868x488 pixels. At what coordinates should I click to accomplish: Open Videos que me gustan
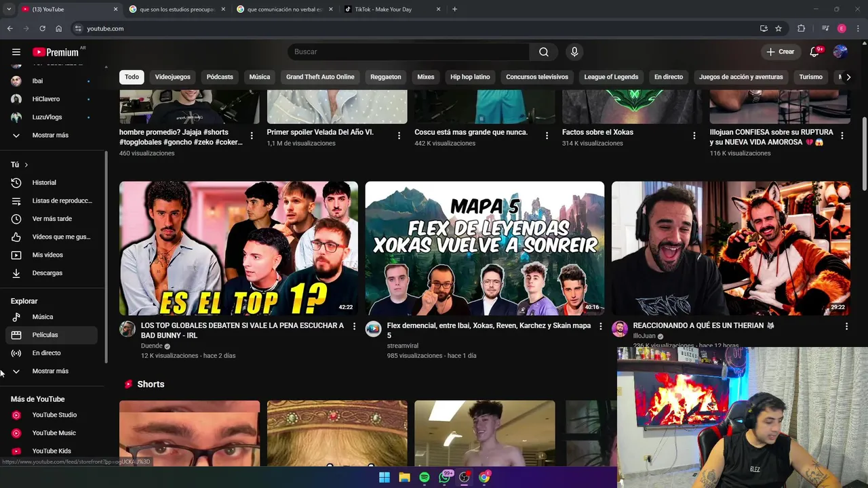click(x=52, y=237)
